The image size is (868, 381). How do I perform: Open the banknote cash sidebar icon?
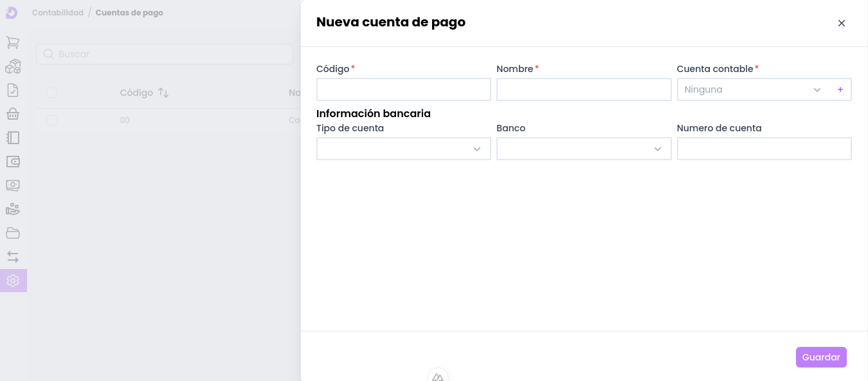[x=13, y=185]
